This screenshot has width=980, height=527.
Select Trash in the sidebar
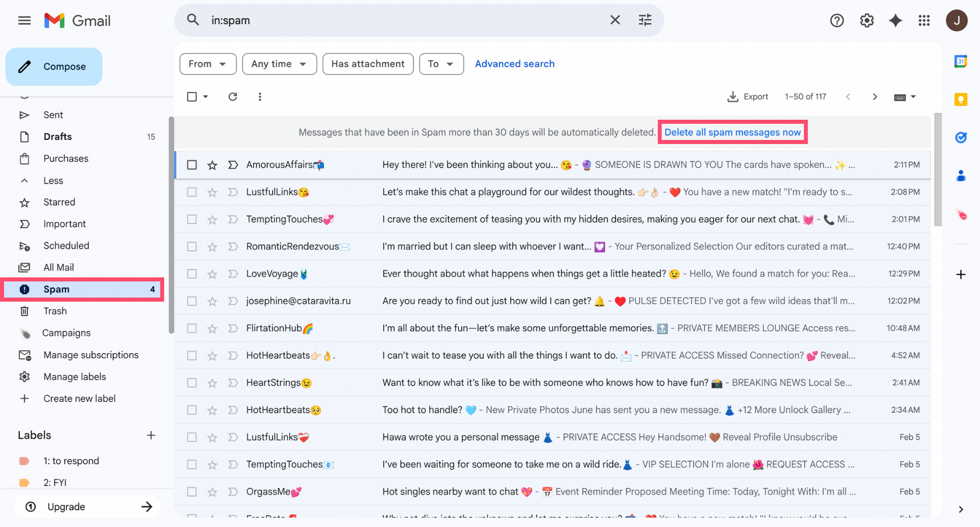click(x=55, y=311)
